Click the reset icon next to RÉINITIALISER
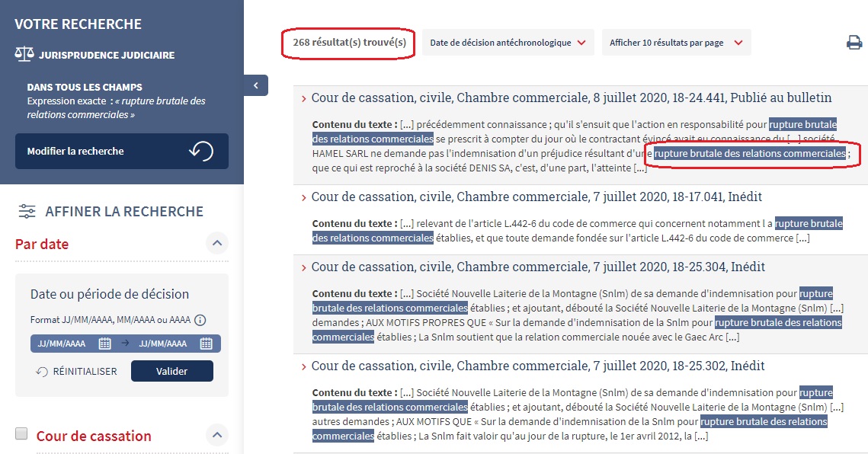Image resolution: width=868 pixels, height=454 pixels. click(x=41, y=371)
